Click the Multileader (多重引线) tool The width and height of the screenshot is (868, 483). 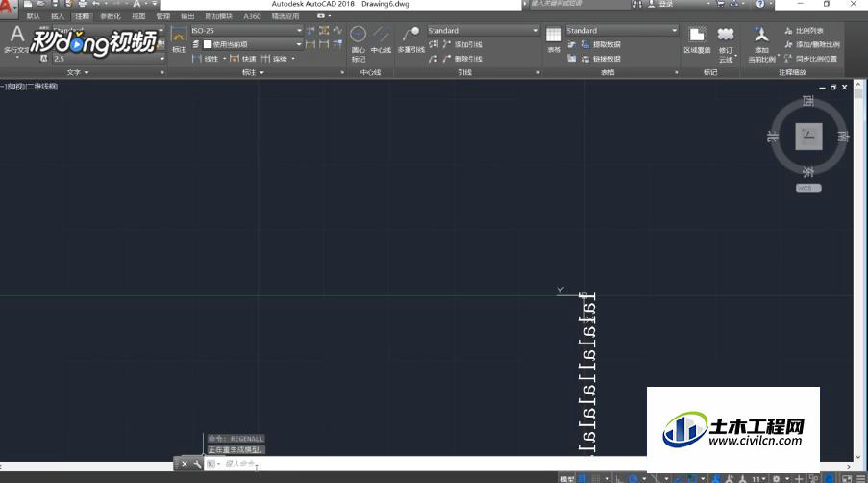coord(411,39)
